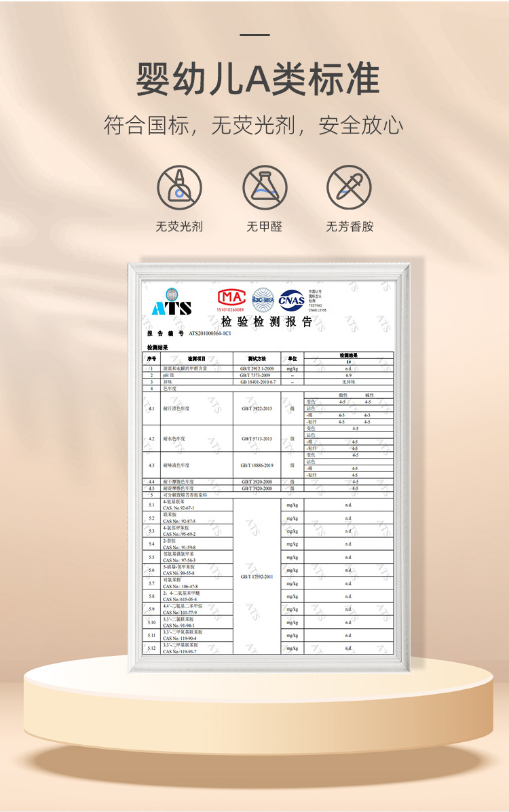The width and height of the screenshot is (509, 812).
Task: Click the ilac-MRA globe emblem
Action: pos(263,300)
